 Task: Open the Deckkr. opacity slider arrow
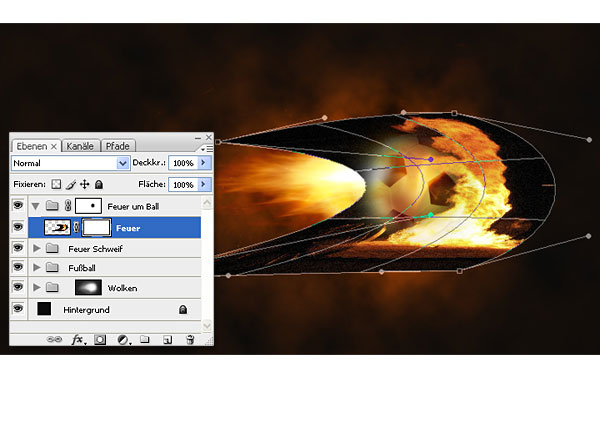[x=204, y=163]
